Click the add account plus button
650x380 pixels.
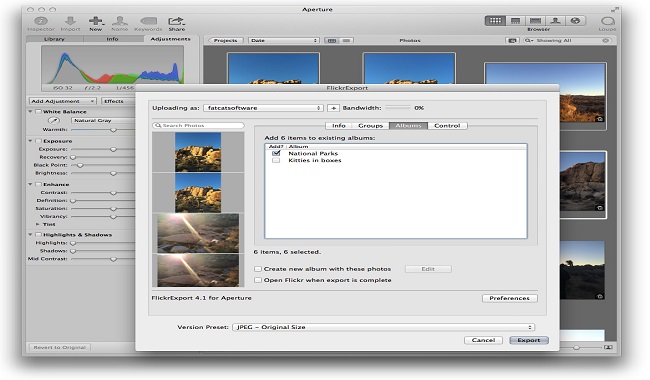click(333, 108)
